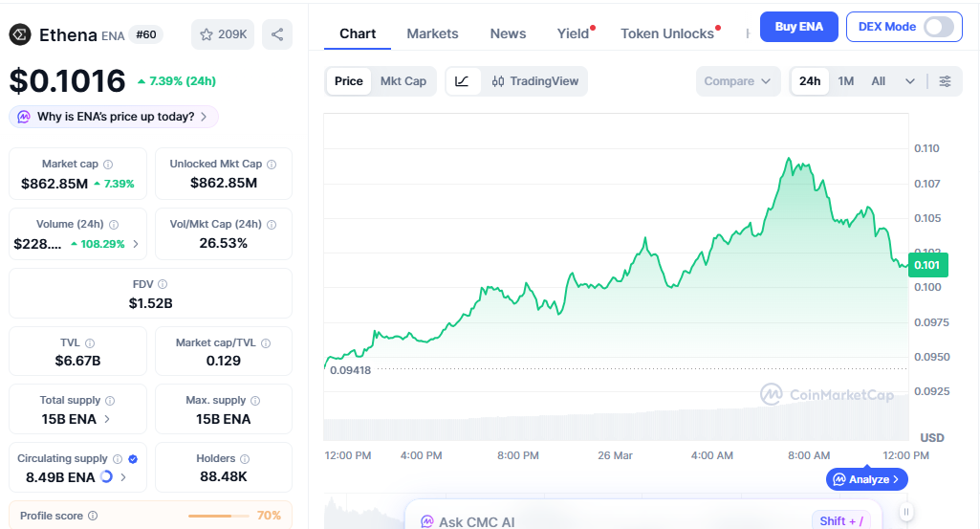
Task: Click the FDV info icon
Action: pos(163,284)
